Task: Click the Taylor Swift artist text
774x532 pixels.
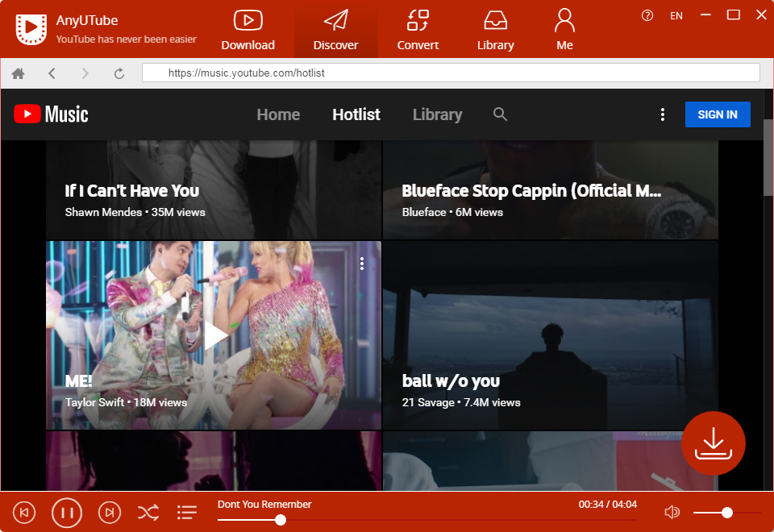Action: click(x=94, y=403)
